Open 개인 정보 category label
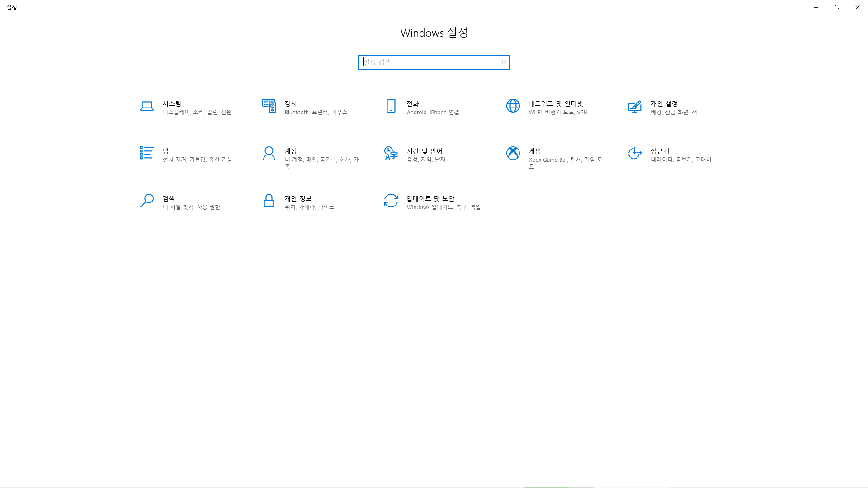This screenshot has width=868, height=488. (x=298, y=198)
